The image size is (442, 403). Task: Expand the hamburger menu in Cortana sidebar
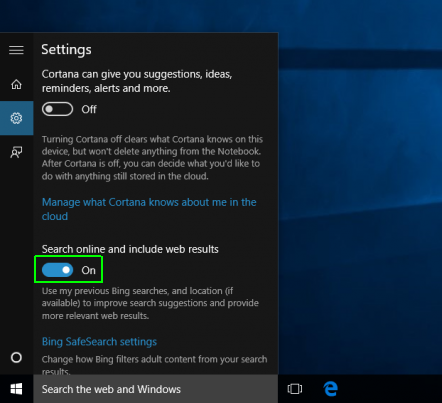click(x=16, y=50)
